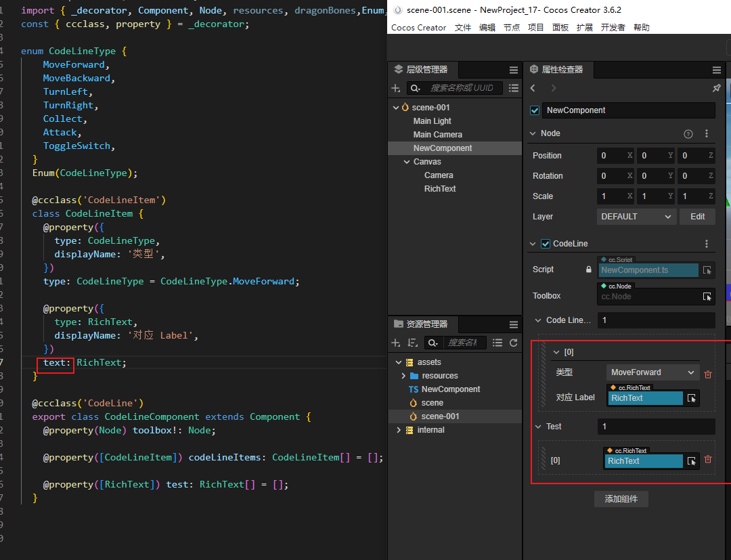Screen dimensions: 731x560
Task: Delete the MoveForward code line item with trash icon
Action: (x=708, y=374)
